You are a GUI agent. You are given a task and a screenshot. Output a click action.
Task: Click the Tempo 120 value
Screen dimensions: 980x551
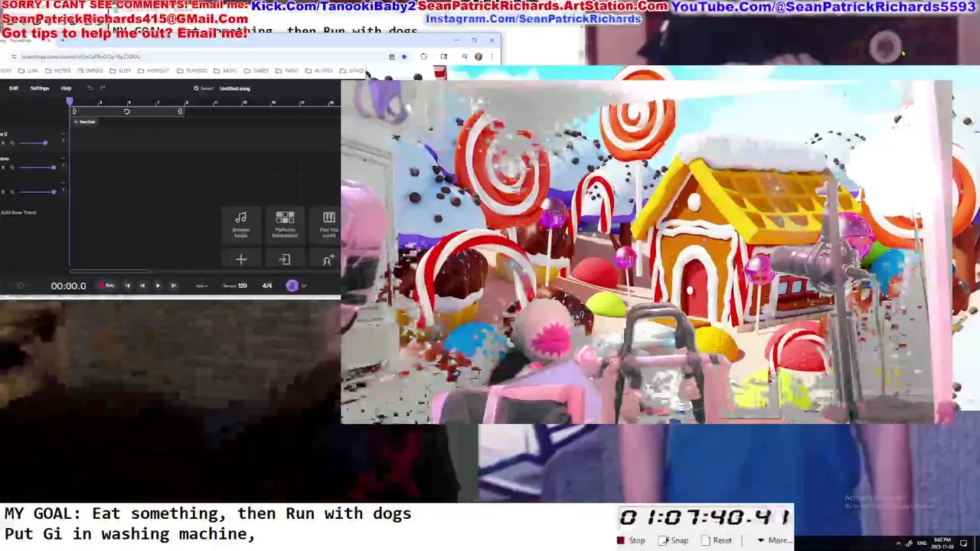click(x=235, y=286)
